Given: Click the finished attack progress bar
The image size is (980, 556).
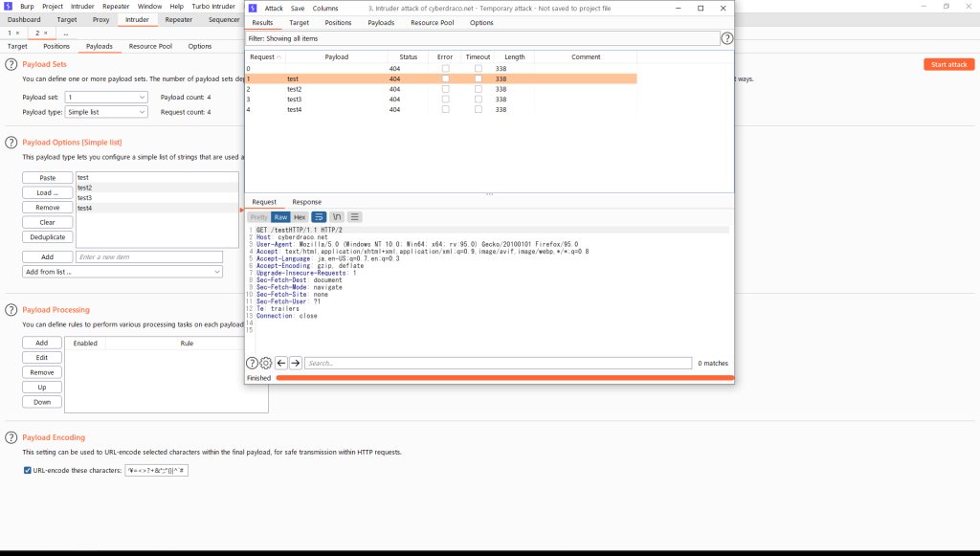Looking at the screenshot, I should pyautogui.click(x=504, y=378).
